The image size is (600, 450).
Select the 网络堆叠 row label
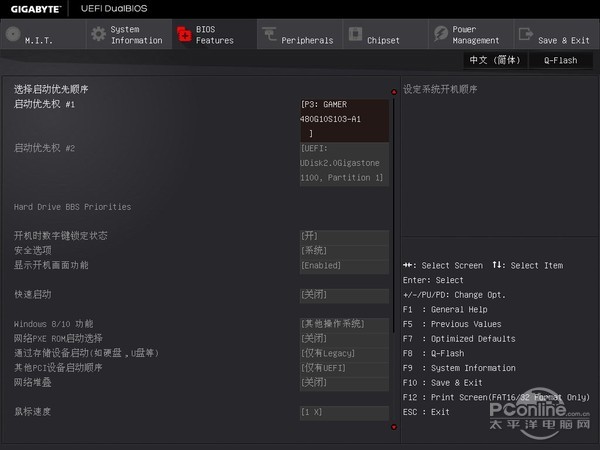click(x=33, y=383)
